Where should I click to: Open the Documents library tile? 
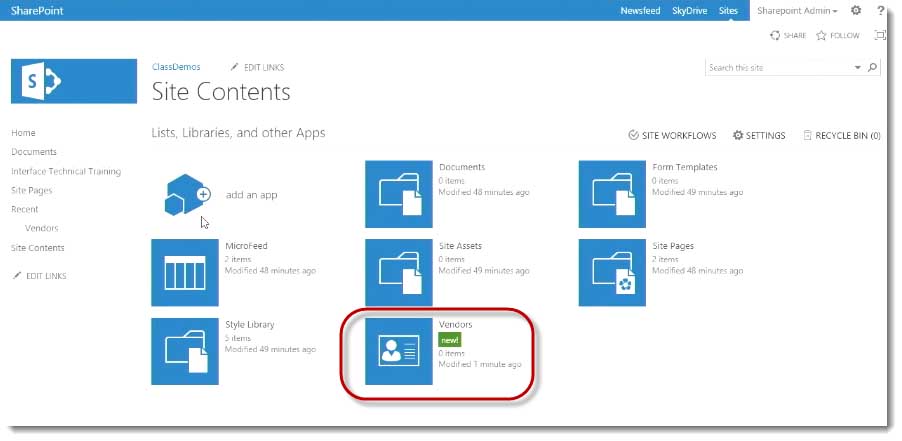tap(399, 194)
